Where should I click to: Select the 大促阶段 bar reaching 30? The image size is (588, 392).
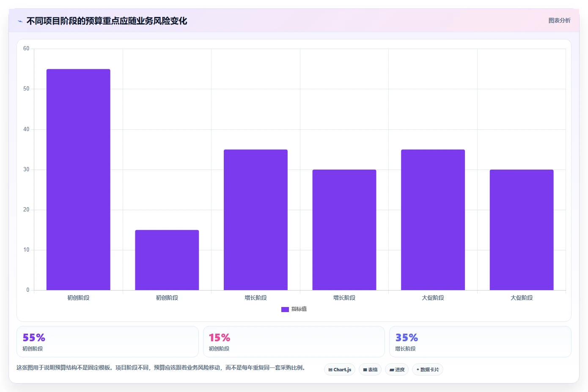[522, 230]
